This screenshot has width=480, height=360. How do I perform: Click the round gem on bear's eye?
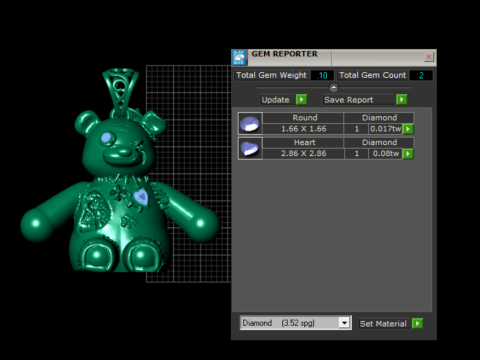point(107,137)
